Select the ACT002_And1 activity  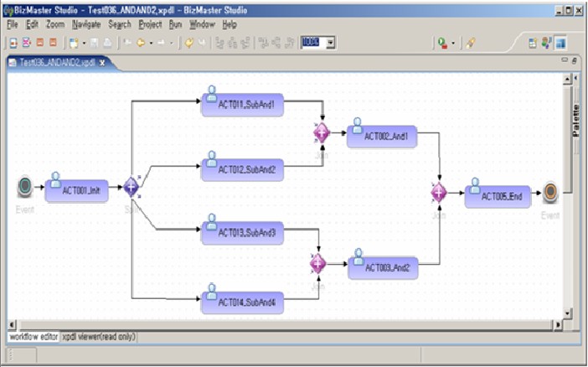(x=382, y=137)
